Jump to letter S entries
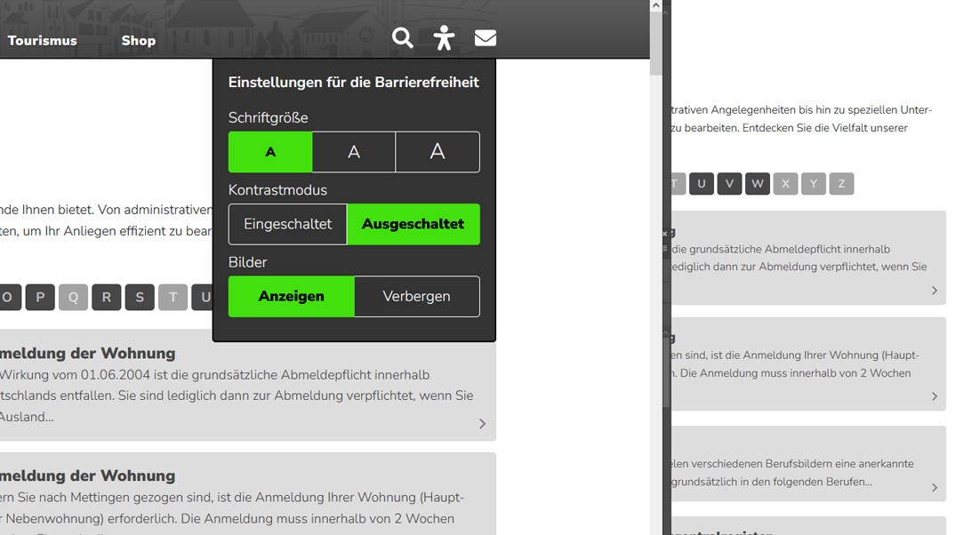 (140, 297)
